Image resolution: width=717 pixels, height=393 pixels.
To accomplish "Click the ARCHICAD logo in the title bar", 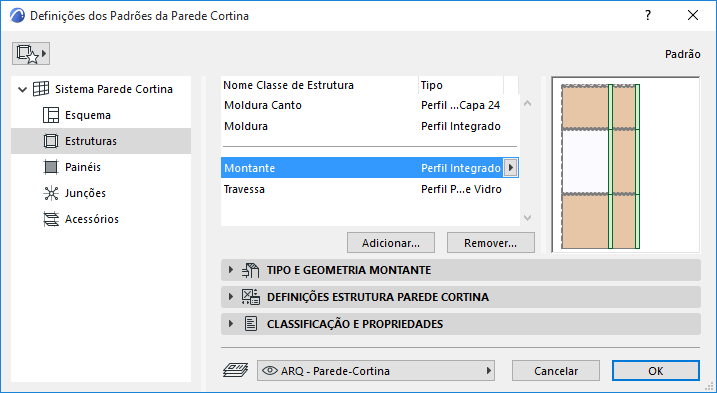I will point(17,16).
